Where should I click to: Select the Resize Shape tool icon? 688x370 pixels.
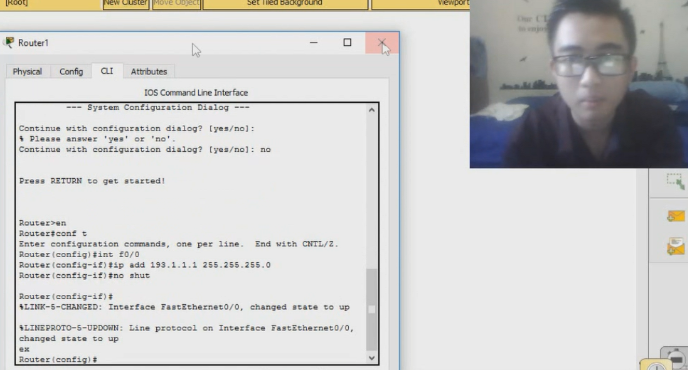(675, 181)
